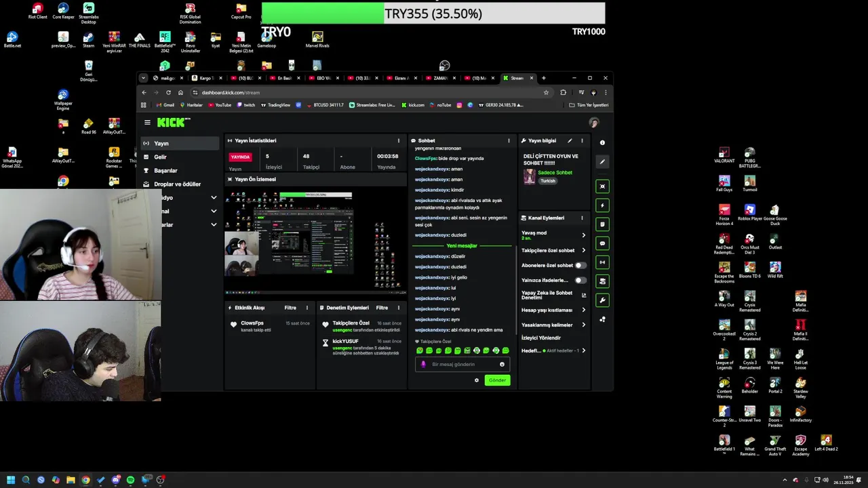Open Sohbet panel three-dot menu
868x488 pixels.
509,141
